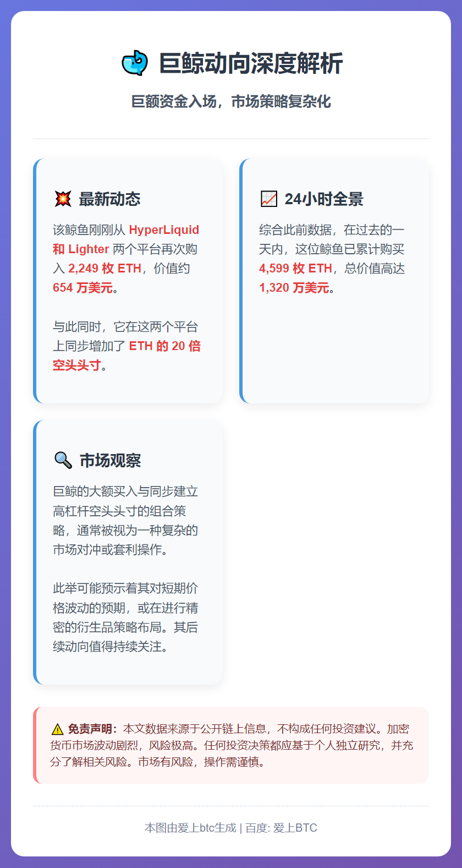Image resolution: width=462 pixels, height=868 pixels.
Task: Click the warning triangle icon in the disclaimer
Action: (x=57, y=729)
